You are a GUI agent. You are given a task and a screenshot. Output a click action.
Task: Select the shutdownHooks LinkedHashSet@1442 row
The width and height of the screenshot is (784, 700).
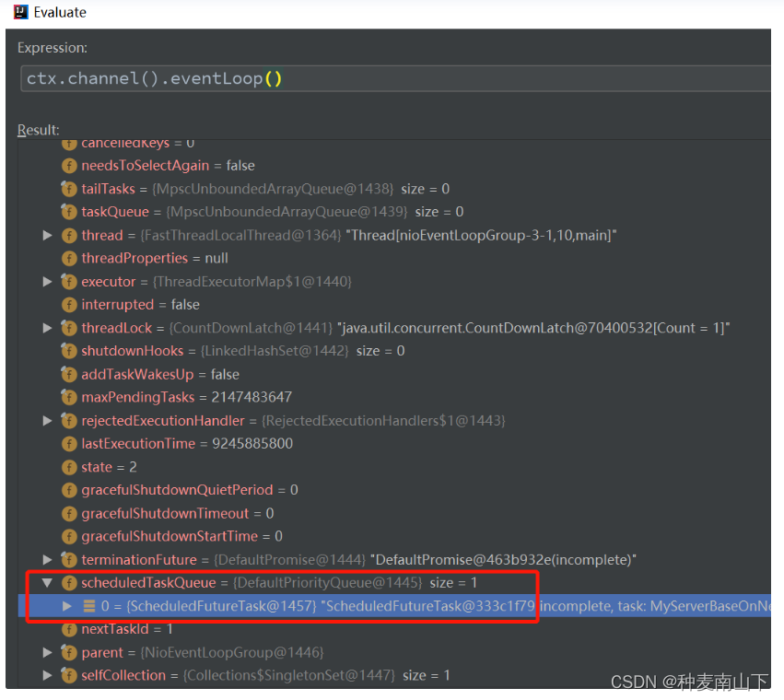click(394, 351)
